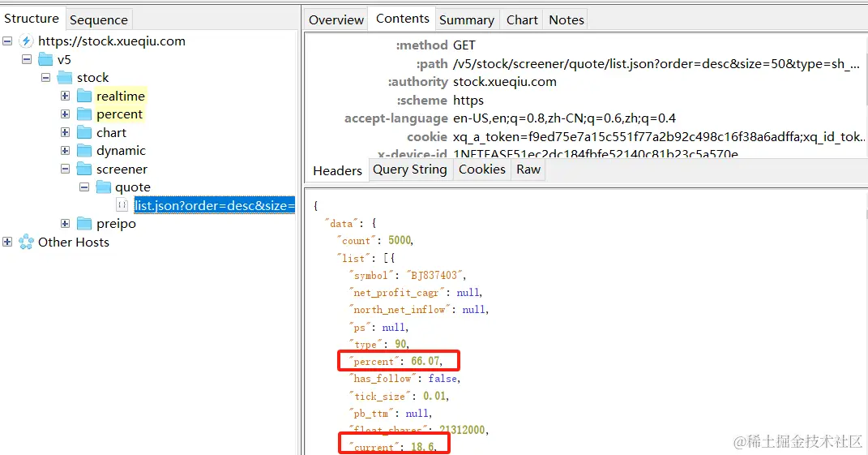Click the JSON file icon beside list.json
Viewport: 868px width, 455px height.
coord(122,205)
